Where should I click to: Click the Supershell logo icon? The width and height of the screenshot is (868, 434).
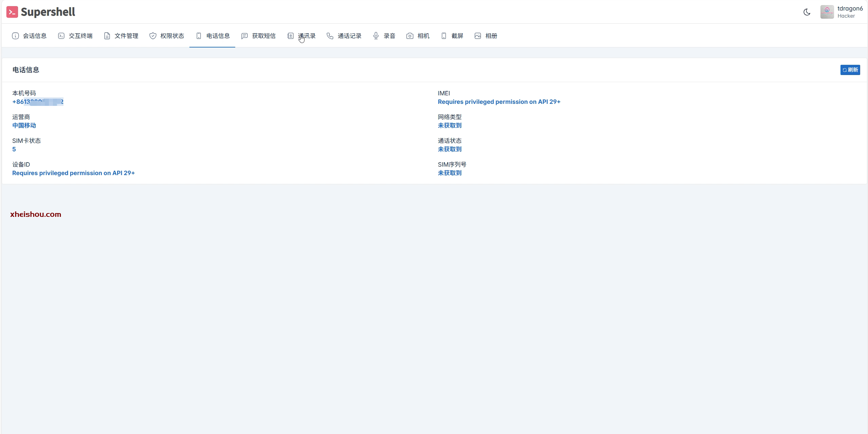click(12, 12)
